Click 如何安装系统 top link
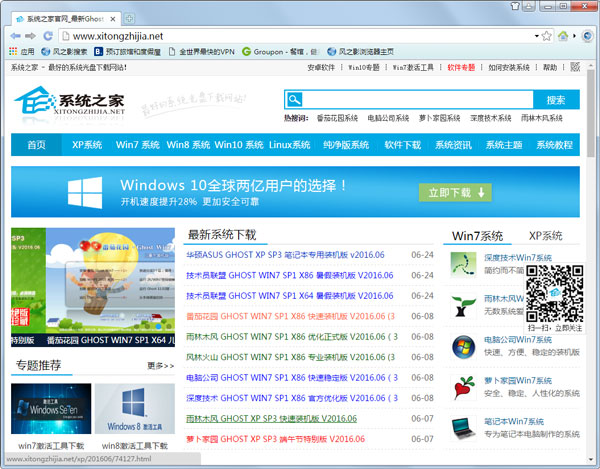Image resolution: width=600 pixels, height=469 pixels. click(509, 67)
